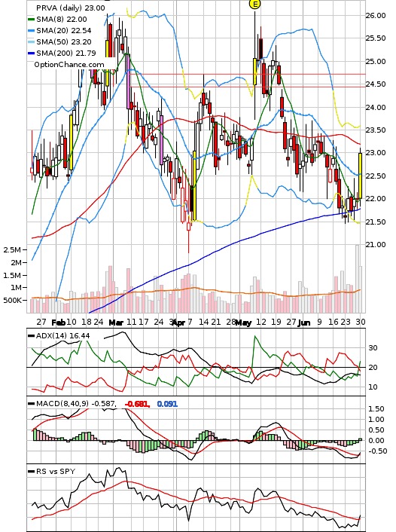The width and height of the screenshot is (396, 532).
Task: Click the MACD axis value -0.50
Action: click(x=378, y=451)
